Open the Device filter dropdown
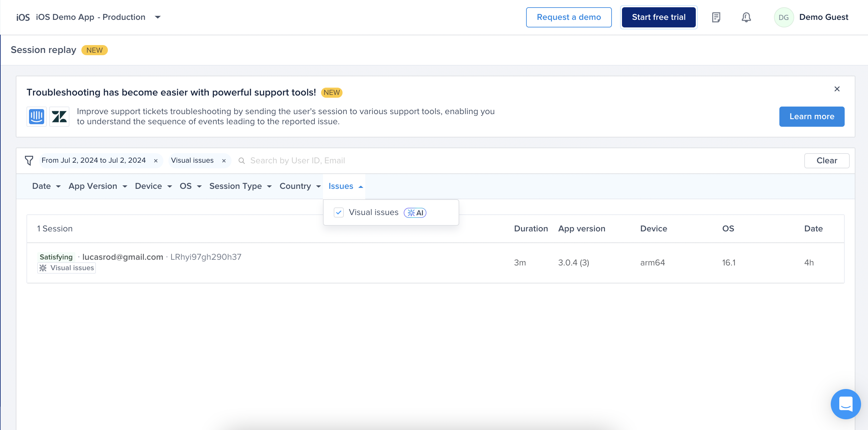 pos(153,186)
